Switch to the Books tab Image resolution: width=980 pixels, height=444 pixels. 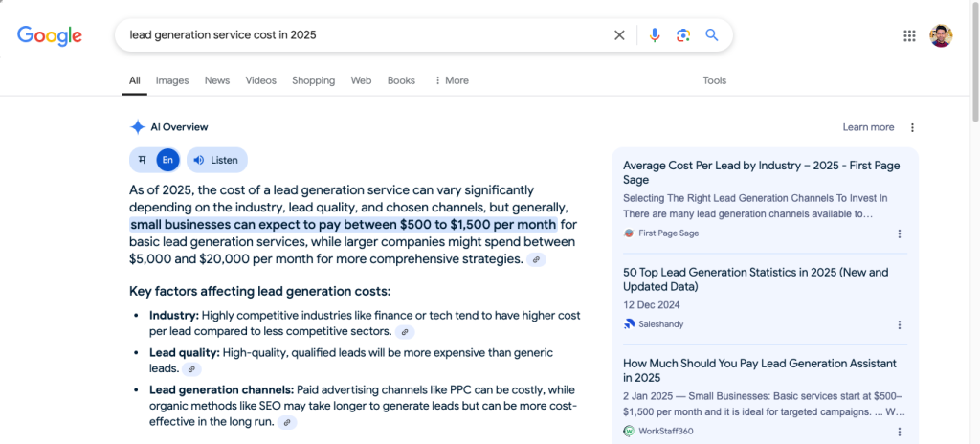(401, 80)
